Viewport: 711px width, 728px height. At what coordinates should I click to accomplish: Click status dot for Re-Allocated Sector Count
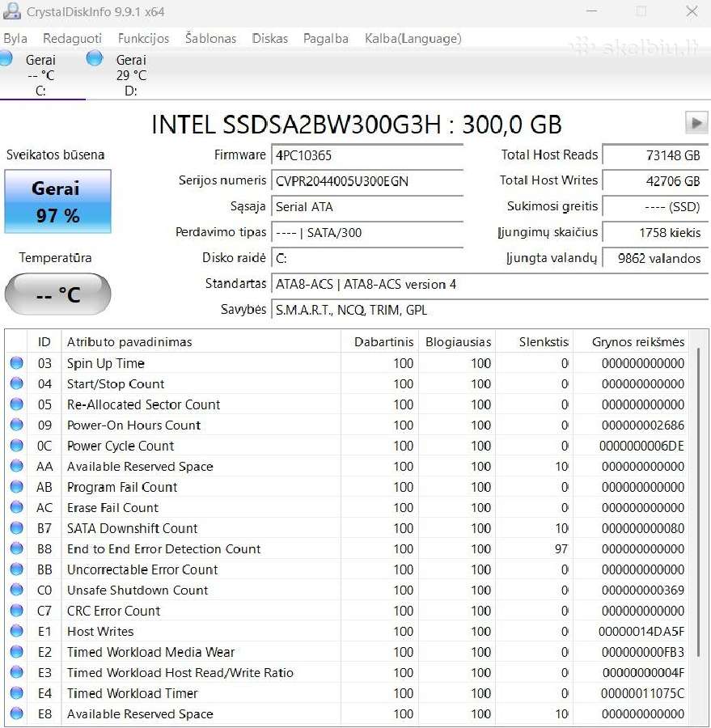click(x=17, y=404)
